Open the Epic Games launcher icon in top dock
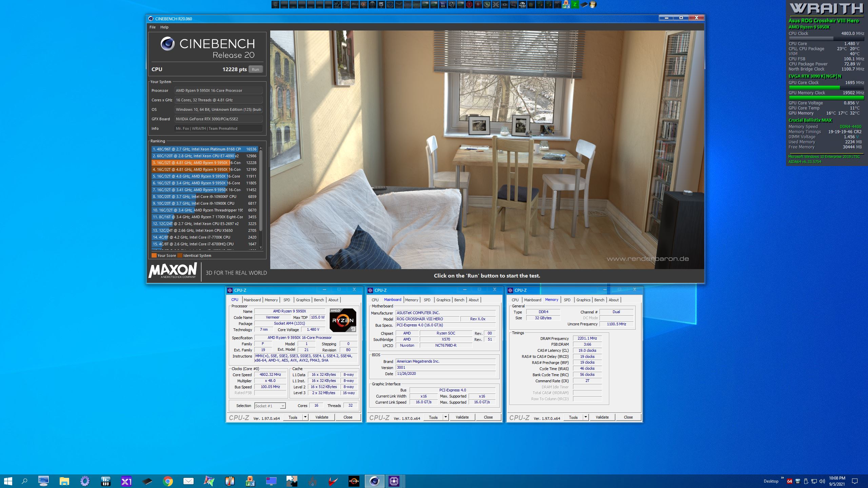Viewport: 868px width, 488px height. 381,4
